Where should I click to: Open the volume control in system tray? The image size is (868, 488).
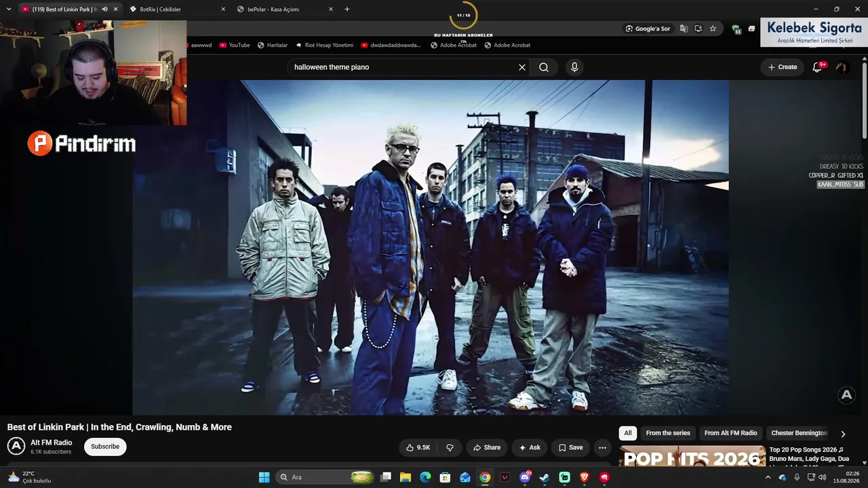coord(823,477)
